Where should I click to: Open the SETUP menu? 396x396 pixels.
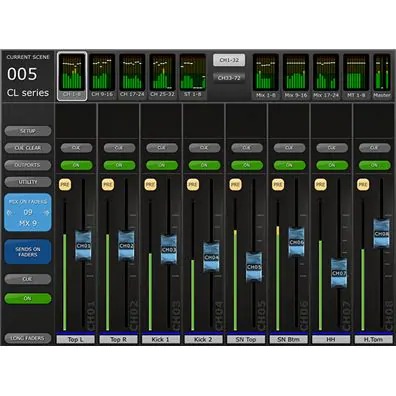[28, 131]
